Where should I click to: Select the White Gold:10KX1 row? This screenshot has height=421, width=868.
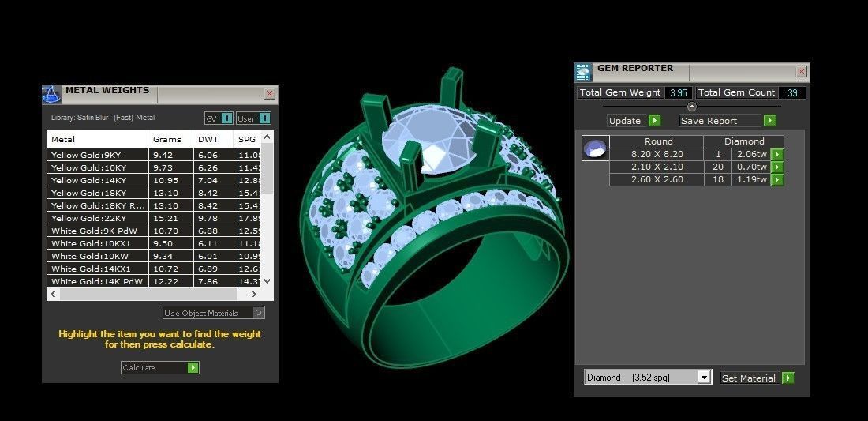pos(154,244)
